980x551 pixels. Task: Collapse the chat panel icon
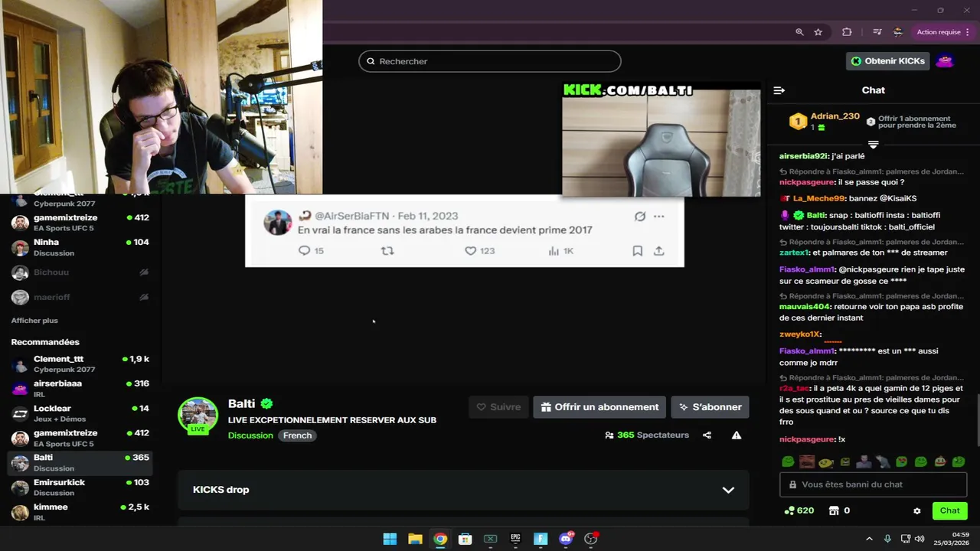(779, 90)
